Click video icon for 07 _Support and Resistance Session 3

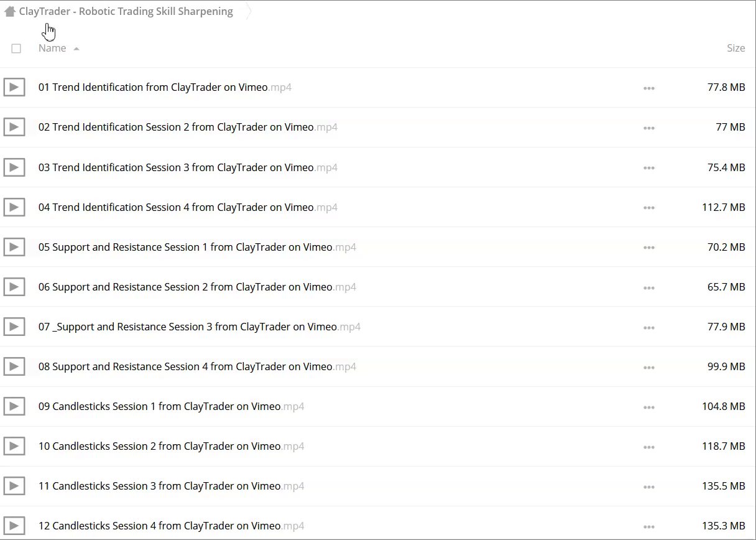(14, 327)
